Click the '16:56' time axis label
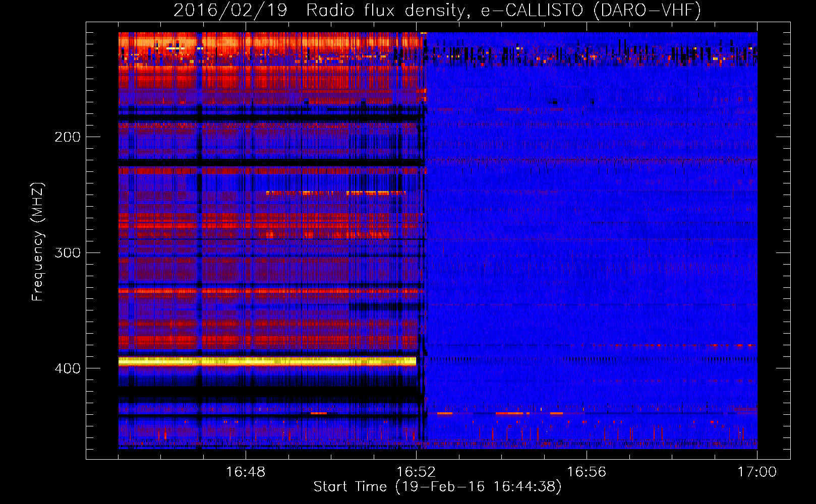The height and width of the screenshot is (504, 816). (x=587, y=472)
